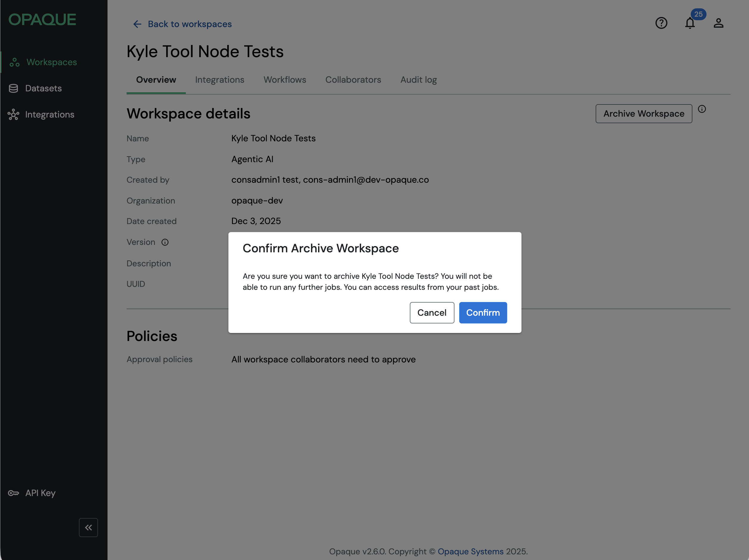Click the Integrations sidebar icon

pyautogui.click(x=13, y=115)
